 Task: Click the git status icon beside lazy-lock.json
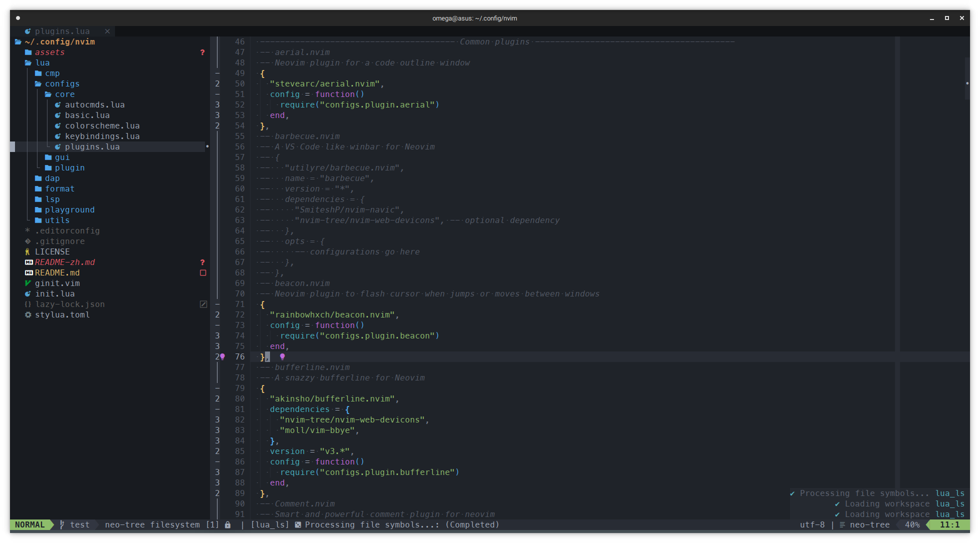pos(203,304)
